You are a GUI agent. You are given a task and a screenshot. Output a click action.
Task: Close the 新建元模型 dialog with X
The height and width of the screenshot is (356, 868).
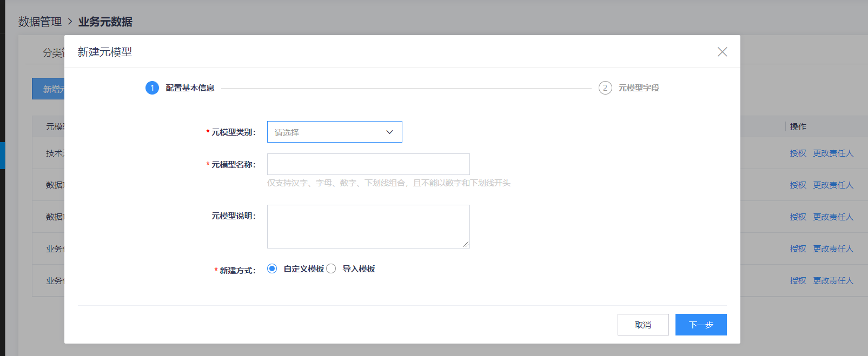(x=722, y=52)
